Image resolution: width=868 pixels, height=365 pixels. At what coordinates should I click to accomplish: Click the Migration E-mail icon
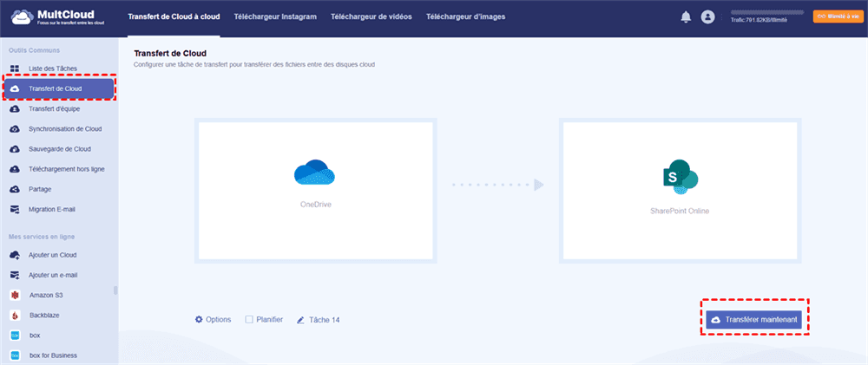[16, 210]
